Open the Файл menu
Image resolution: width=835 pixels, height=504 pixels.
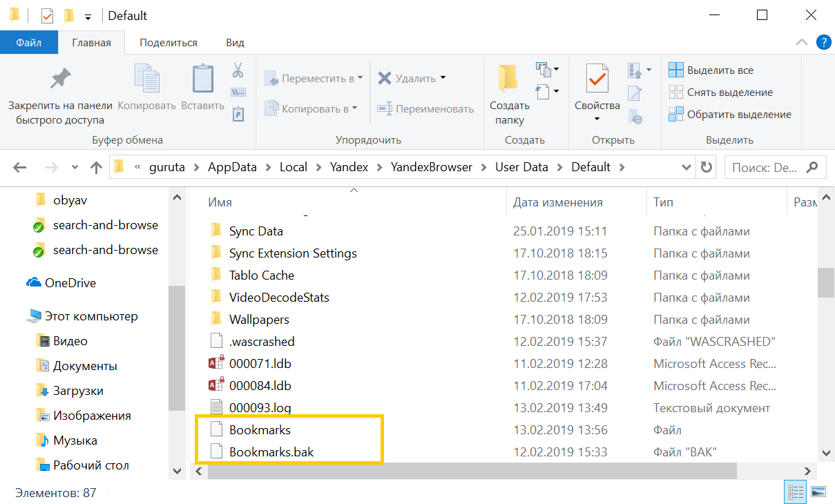[28, 42]
